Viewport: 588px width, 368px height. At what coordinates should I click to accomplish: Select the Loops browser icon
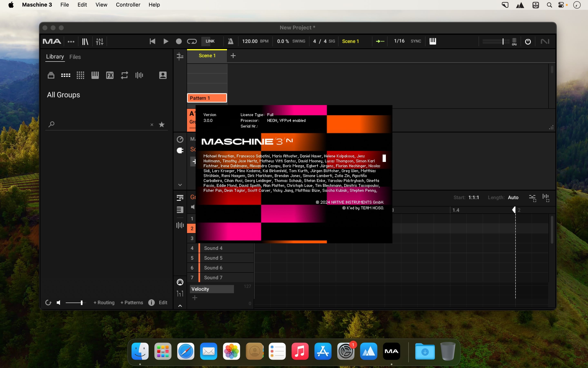[124, 75]
